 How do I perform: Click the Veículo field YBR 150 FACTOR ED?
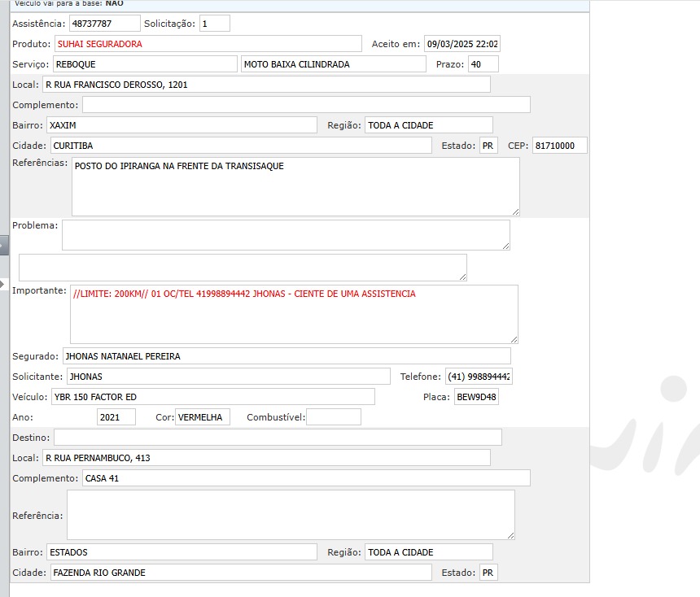tap(213, 397)
